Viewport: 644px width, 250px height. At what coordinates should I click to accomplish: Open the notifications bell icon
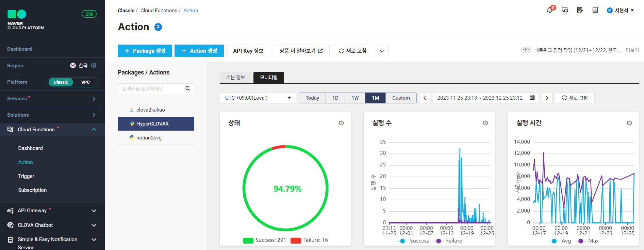(x=549, y=10)
